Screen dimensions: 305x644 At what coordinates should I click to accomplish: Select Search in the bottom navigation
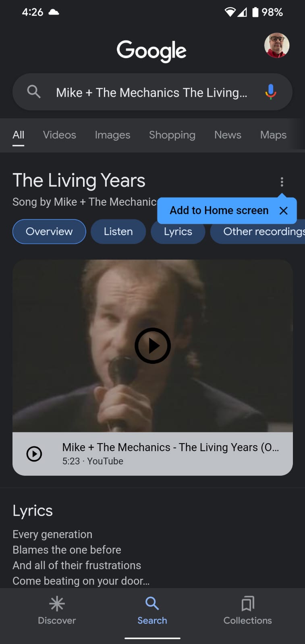152,610
